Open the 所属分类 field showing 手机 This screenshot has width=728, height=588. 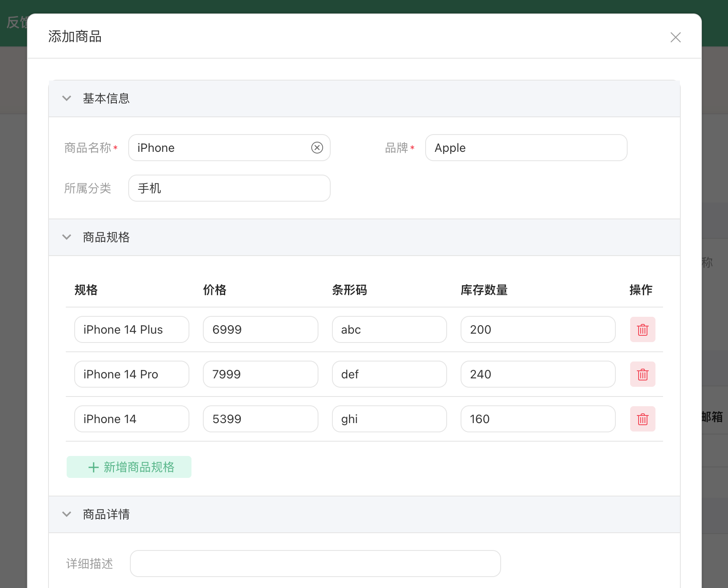tap(229, 188)
